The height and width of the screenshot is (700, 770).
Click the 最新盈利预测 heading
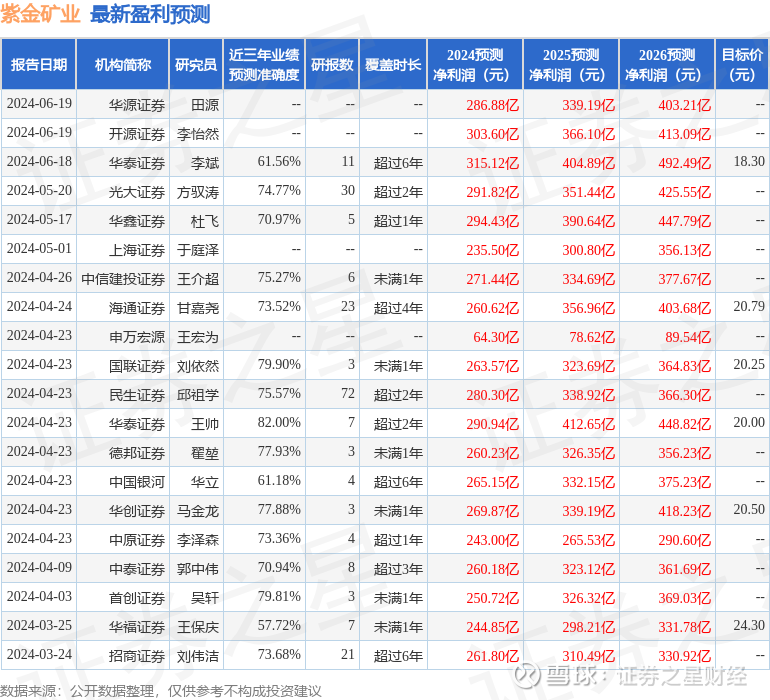point(150,14)
